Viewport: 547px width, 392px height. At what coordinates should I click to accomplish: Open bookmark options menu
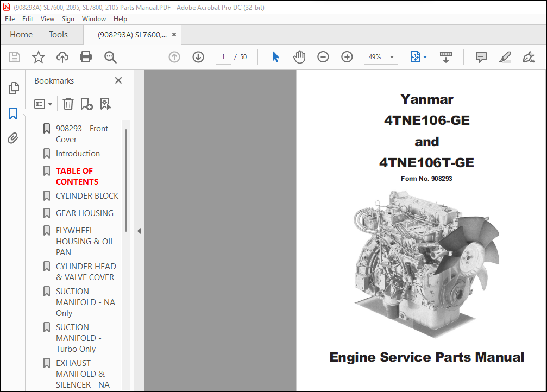[x=43, y=104]
